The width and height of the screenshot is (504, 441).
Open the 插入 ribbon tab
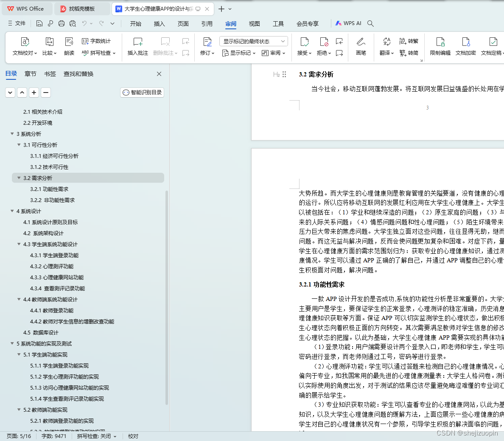click(159, 23)
